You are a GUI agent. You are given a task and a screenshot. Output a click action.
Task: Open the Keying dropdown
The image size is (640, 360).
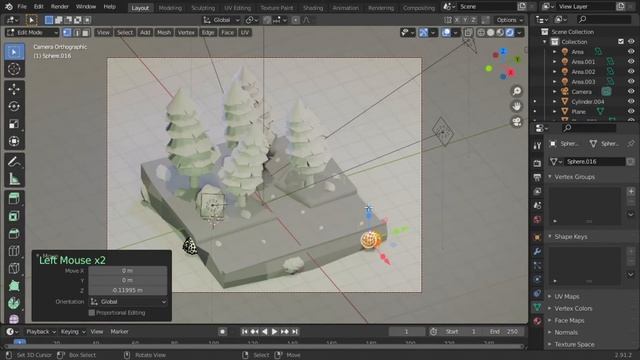coord(73,332)
